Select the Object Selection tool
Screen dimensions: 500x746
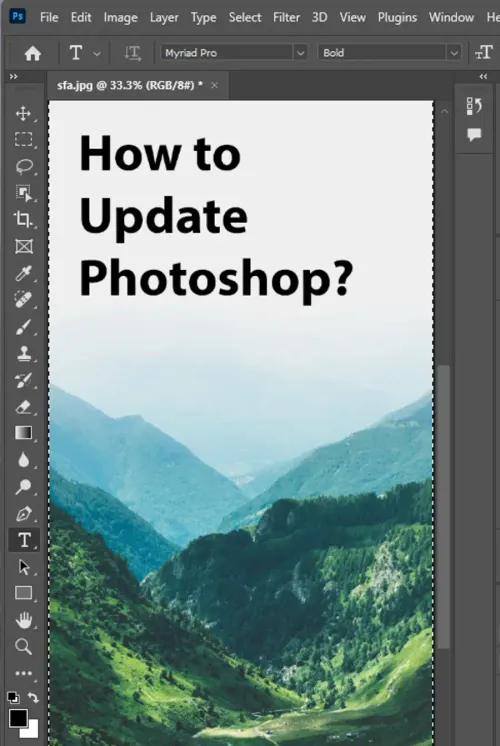(x=23, y=193)
